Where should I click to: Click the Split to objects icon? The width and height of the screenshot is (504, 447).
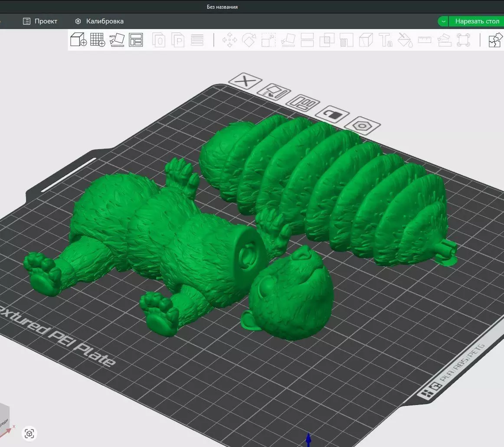pyautogui.click(x=159, y=40)
